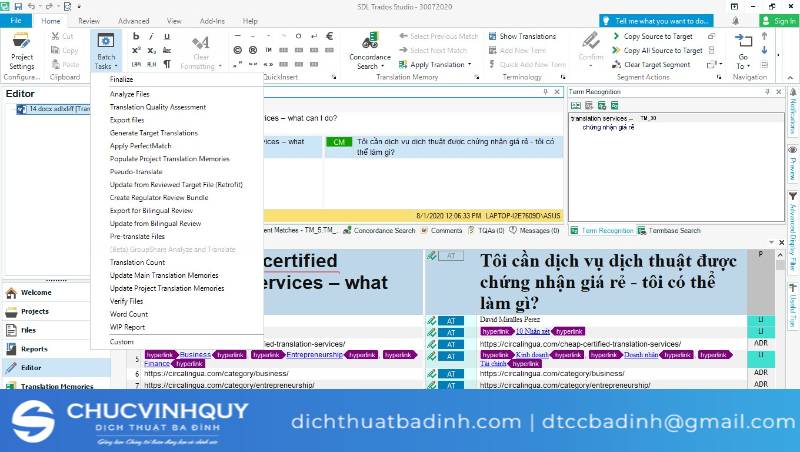The width and height of the screenshot is (800, 452).
Task: Click Quick Add New Term icon
Action: click(492, 64)
